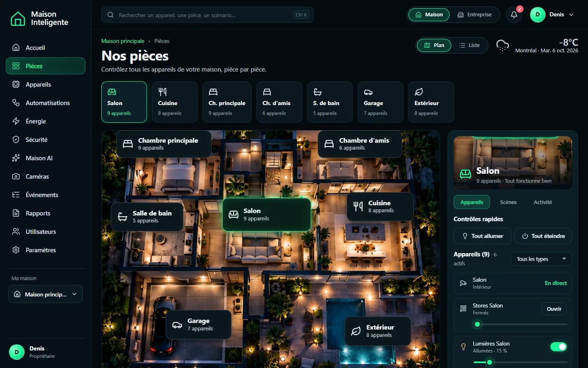Switch to Liste view
Image resolution: width=588 pixels, height=368 pixels.
pyautogui.click(x=469, y=45)
